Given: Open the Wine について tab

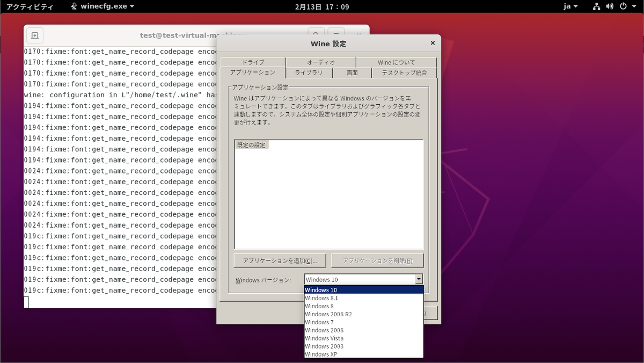Looking at the screenshot, I should point(397,62).
